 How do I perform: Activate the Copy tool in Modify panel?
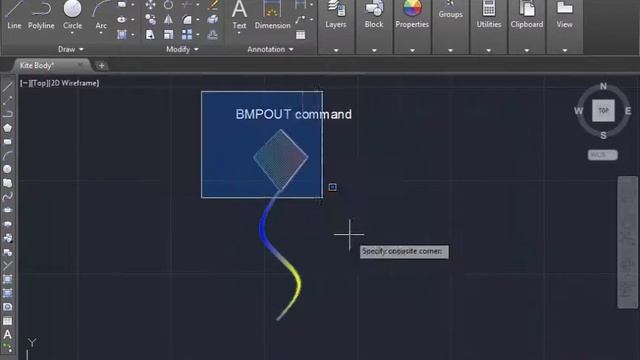[150, 20]
